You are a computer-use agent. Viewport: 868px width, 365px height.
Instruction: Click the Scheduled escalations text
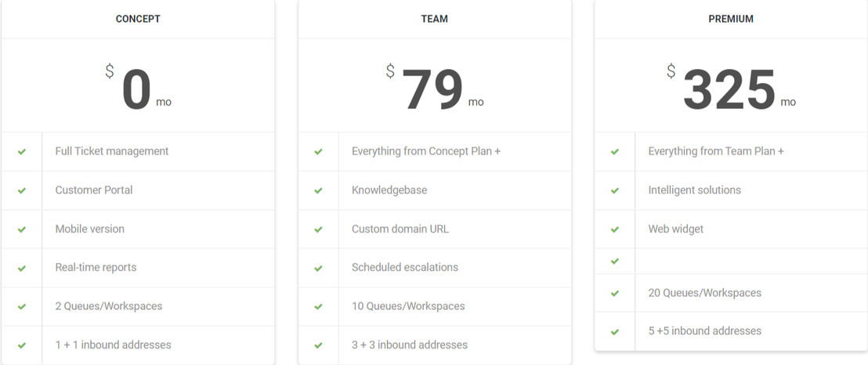click(405, 267)
